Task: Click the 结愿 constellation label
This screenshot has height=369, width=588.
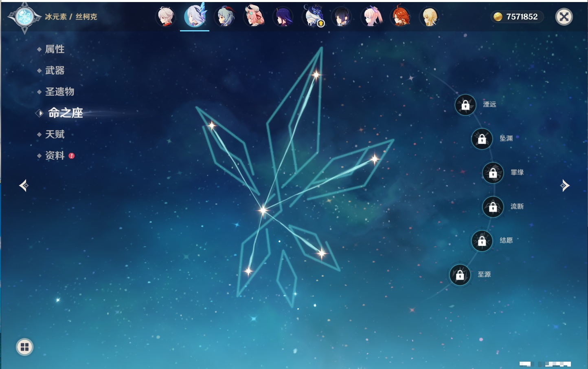Action: [506, 240]
